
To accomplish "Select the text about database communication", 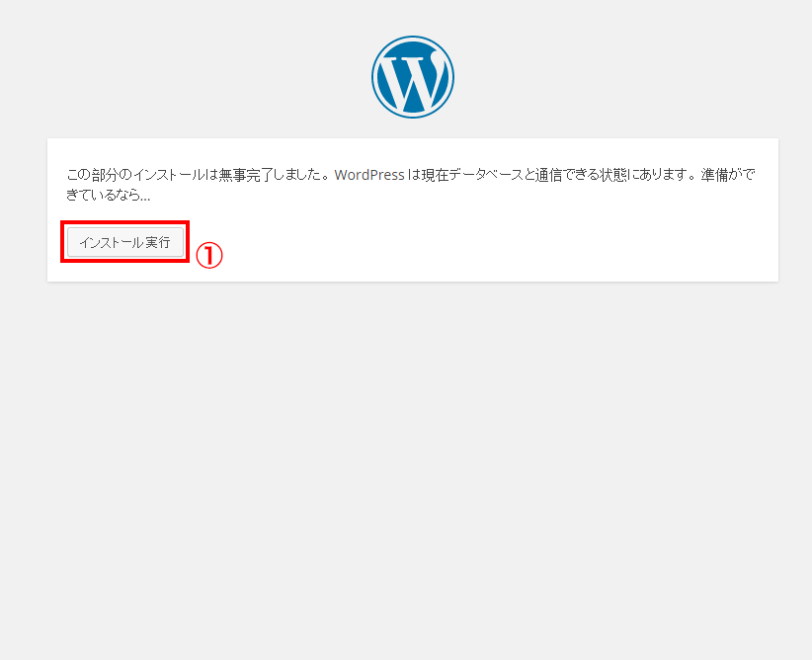I will click(x=411, y=185).
